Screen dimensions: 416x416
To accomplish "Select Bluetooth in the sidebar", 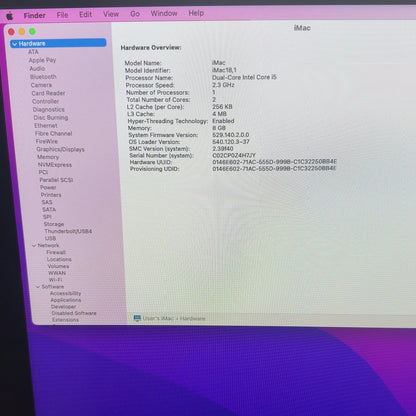I will point(43,77).
